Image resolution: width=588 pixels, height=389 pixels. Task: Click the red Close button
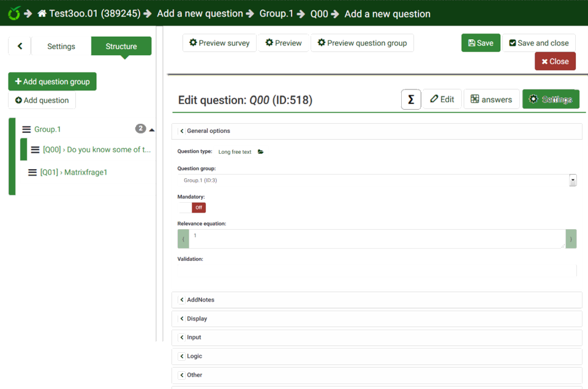pyautogui.click(x=555, y=61)
